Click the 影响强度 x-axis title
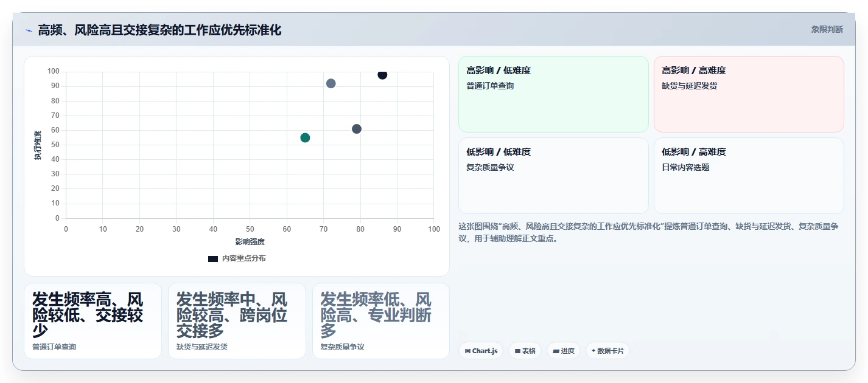Screen dimensions: 868x383 250,242
